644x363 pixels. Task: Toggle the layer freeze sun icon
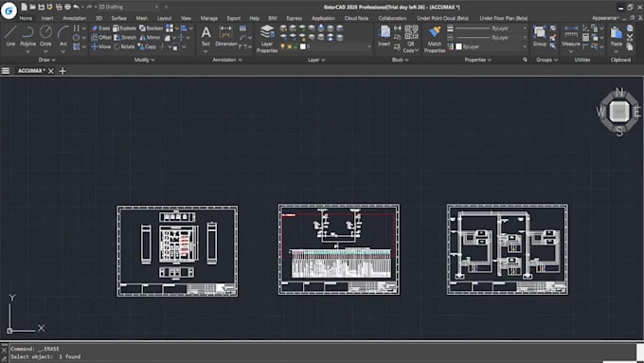point(289,46)
